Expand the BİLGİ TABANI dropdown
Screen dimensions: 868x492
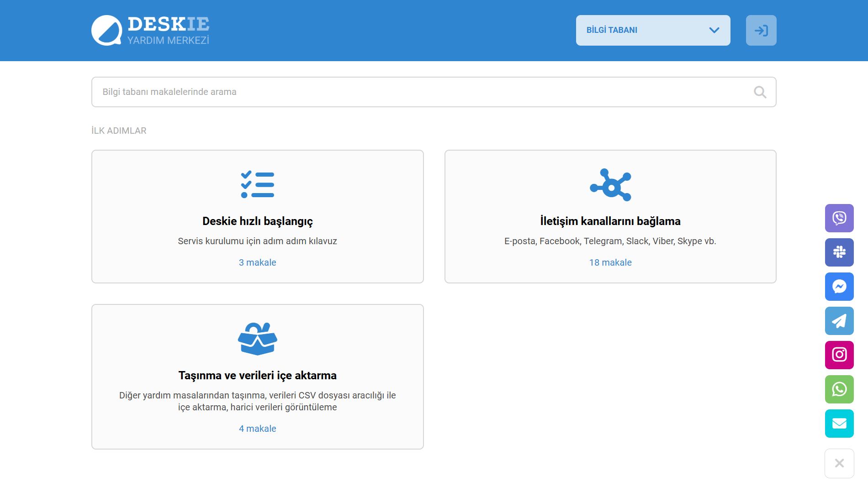653,31
